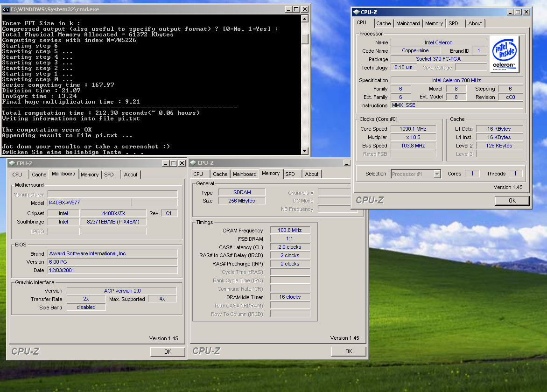This screenshot has width=547, height=392.
Task: Open About tab in processor CPU-Z window
Action: pos(475,23)
